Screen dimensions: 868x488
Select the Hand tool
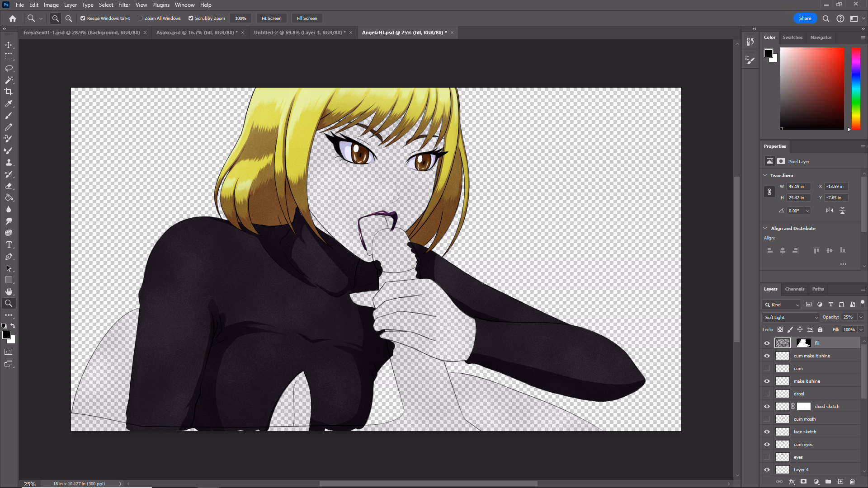[x=9, y=291]
